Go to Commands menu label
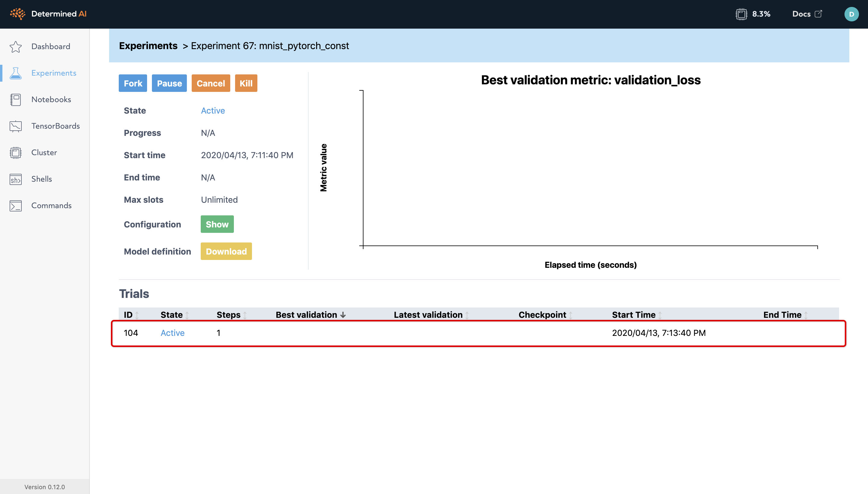The width and height of the screenshot is (868, 494). [51, 205]
